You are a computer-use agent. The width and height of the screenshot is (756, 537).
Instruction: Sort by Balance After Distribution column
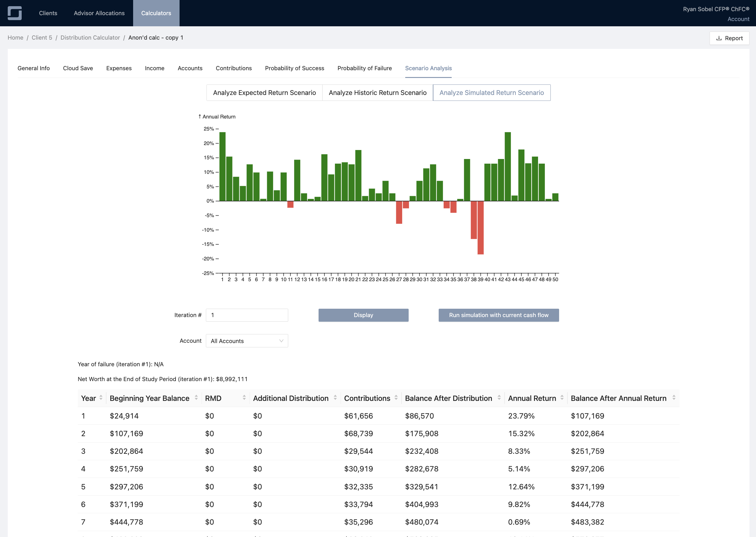click(499, 398)
